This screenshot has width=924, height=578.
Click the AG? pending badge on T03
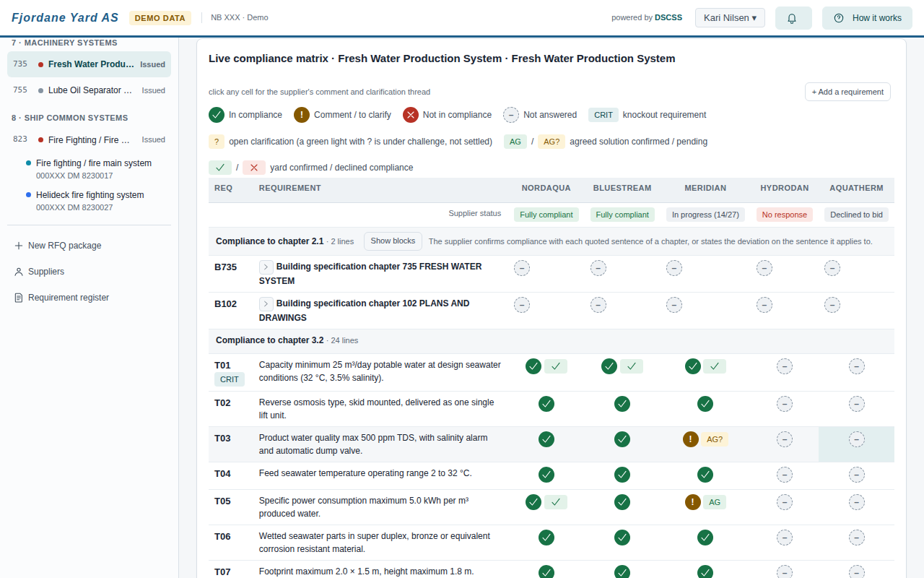pyautogui.click(x=715, y=439)
